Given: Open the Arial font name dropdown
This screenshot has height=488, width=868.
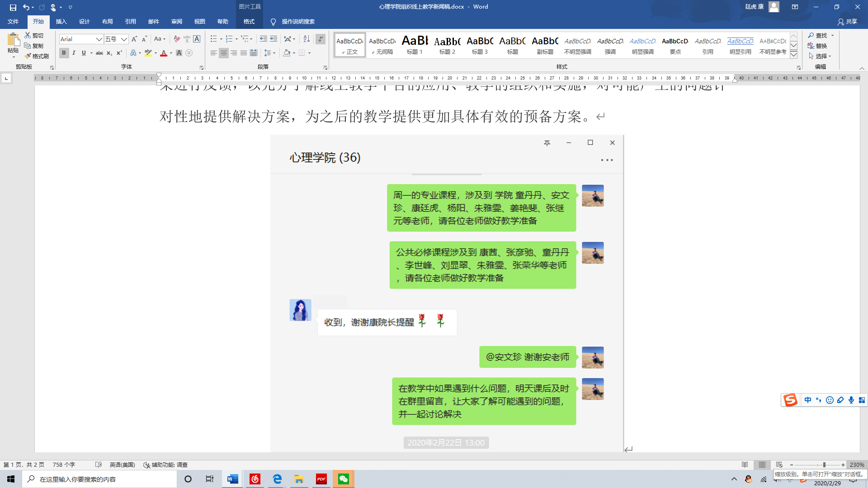Looking at the screenshot, I should (x=99, y=39).
